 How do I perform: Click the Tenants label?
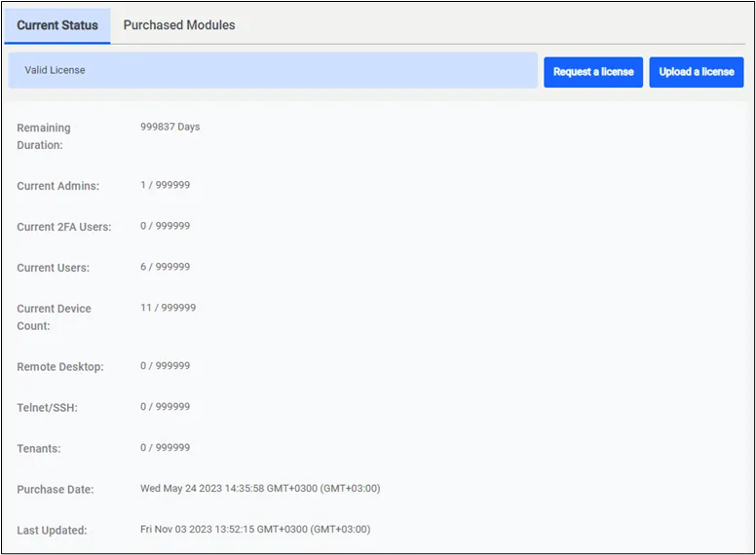click(39, 449)
